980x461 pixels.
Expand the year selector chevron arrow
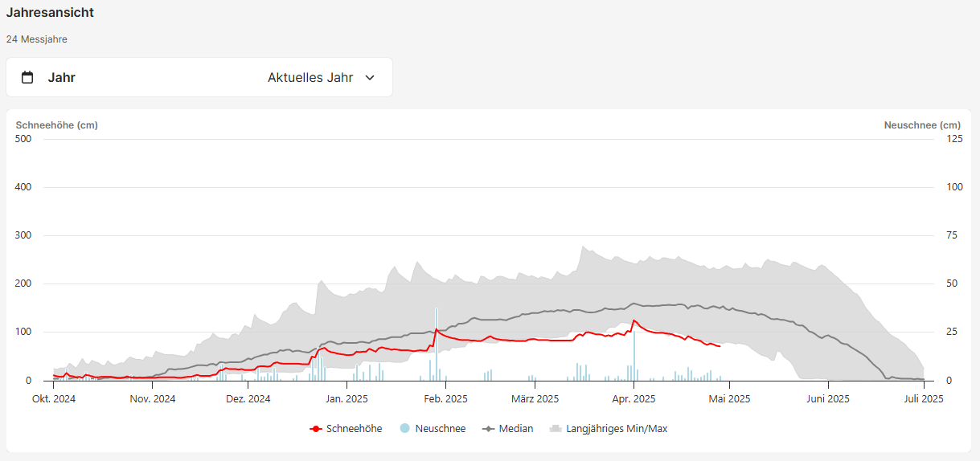point(370,78)
